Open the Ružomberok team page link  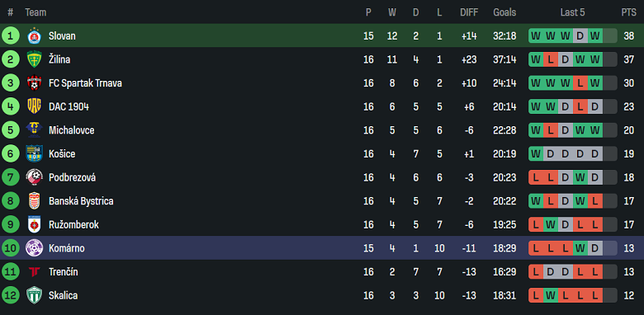click(73, 225)
